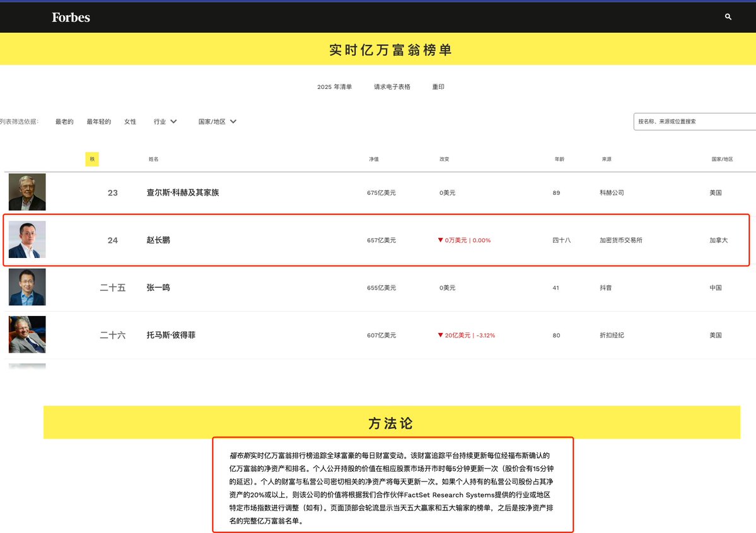Select the name 张一鸣
756x533 pixels.
(158, 288)
